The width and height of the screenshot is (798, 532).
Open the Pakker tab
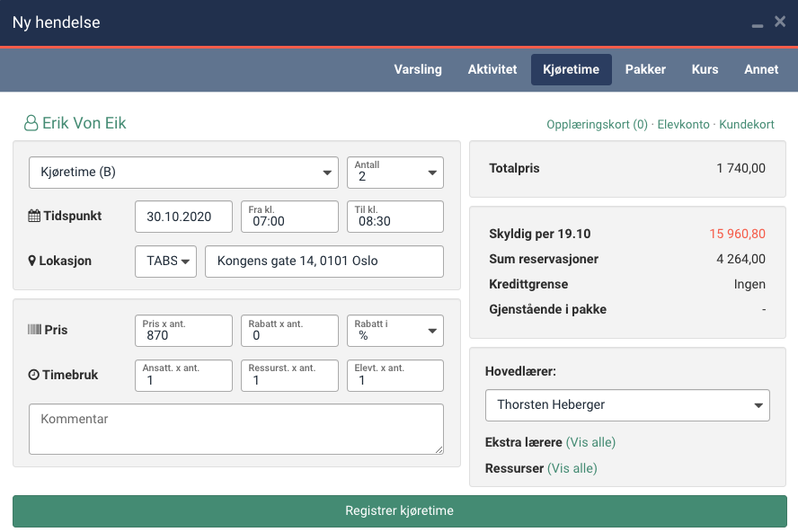[645, 69]
